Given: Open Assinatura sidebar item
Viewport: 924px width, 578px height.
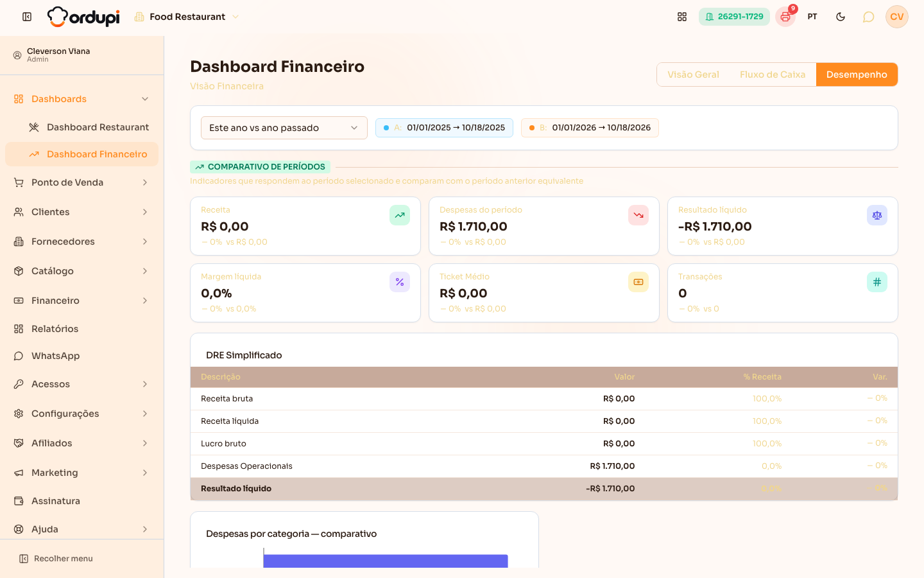Looking at the screenshot, I should 81,501.
